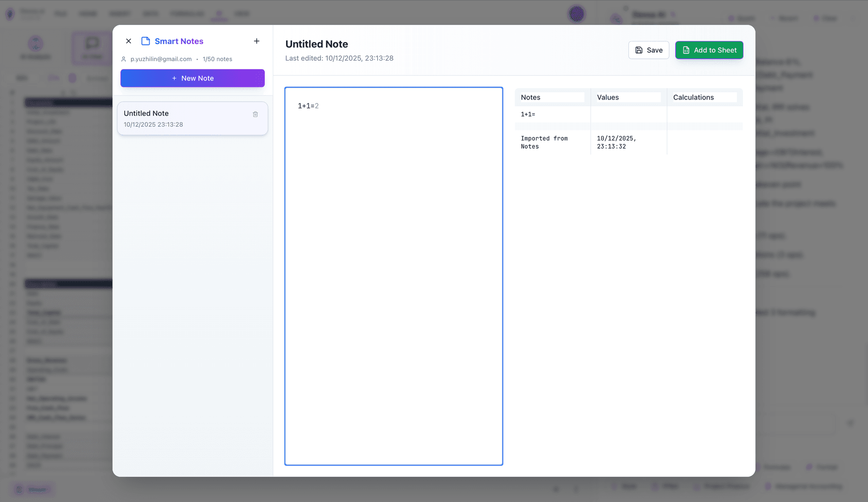This screenshot has height=502, width=868.
Task: Click the 1/50 notes counter
Action: (x=217, y=59)
